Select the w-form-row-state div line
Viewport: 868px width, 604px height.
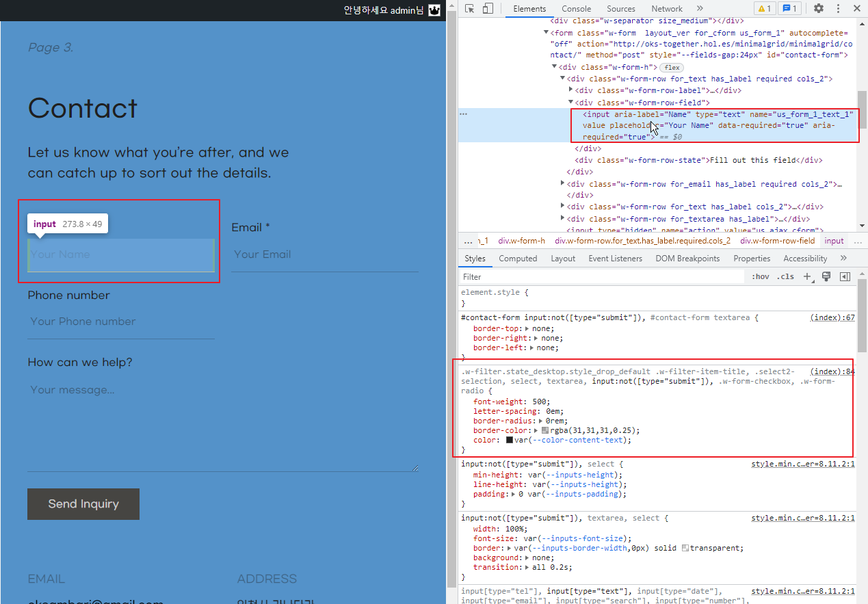(x=699, y=160)
